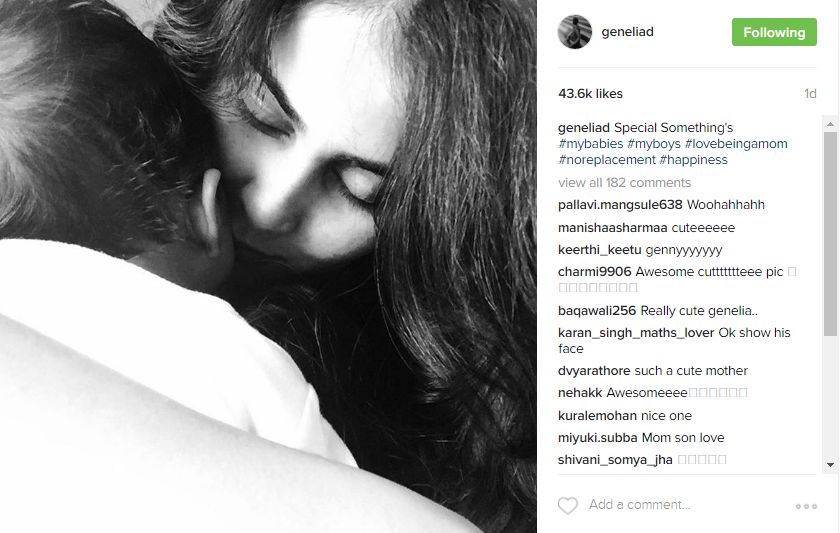
Task: Open the #mybabies hashtag
Action: point(590,144)
